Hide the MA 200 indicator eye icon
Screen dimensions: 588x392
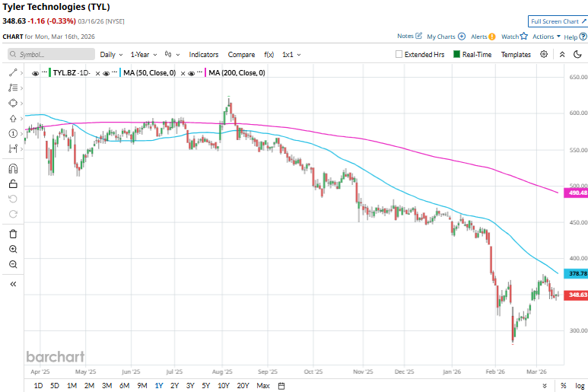[191, 73]
